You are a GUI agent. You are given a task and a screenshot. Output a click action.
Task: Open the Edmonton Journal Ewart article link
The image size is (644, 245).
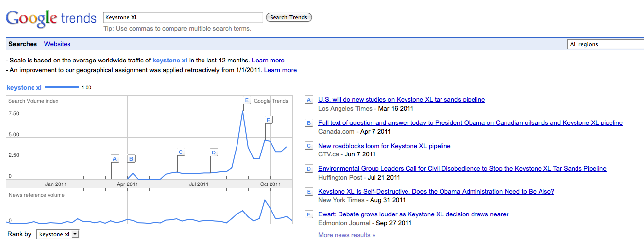(x=413, y=214)
